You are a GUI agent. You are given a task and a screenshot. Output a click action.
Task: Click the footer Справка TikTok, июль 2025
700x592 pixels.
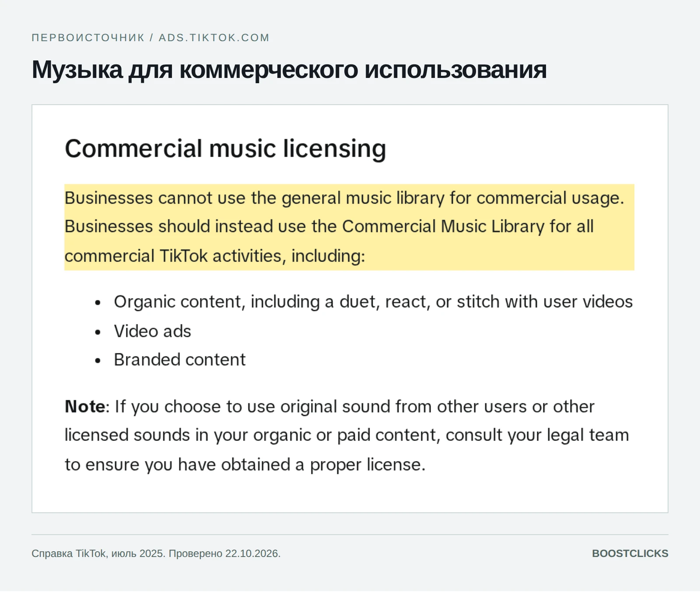(156, 554)
